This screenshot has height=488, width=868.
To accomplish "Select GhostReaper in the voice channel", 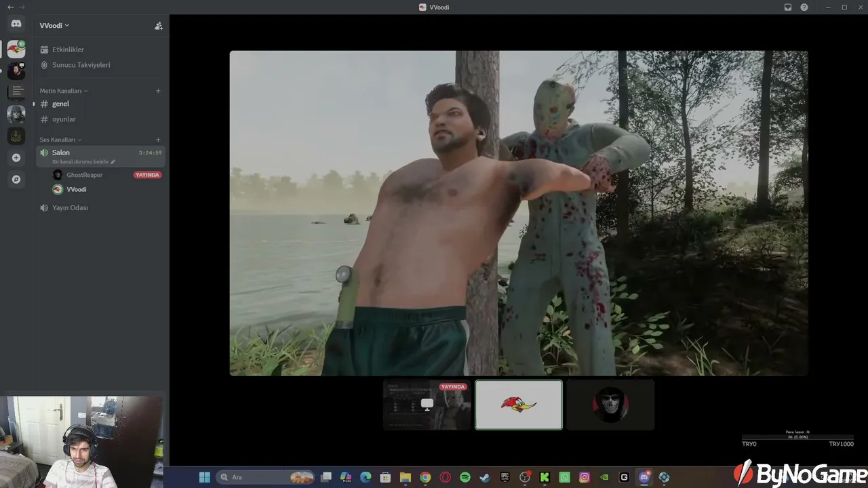I will click(85, 175).
